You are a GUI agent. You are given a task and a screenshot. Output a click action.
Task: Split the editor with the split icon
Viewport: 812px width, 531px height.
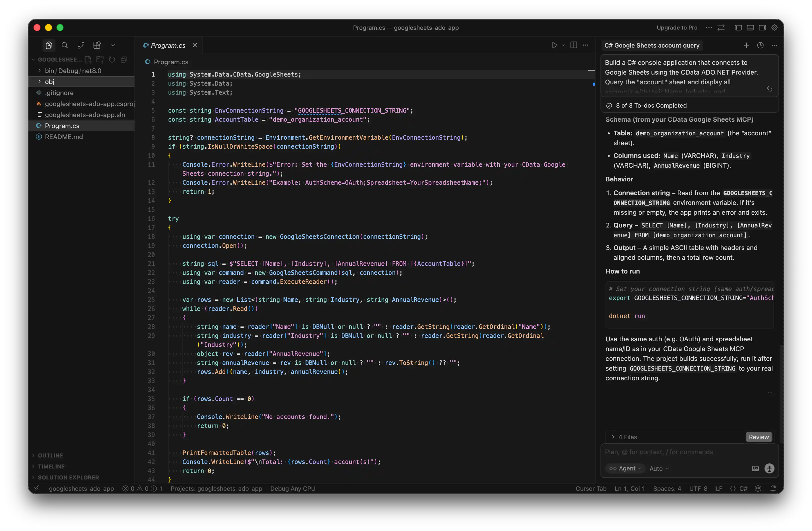coord(573,45)
